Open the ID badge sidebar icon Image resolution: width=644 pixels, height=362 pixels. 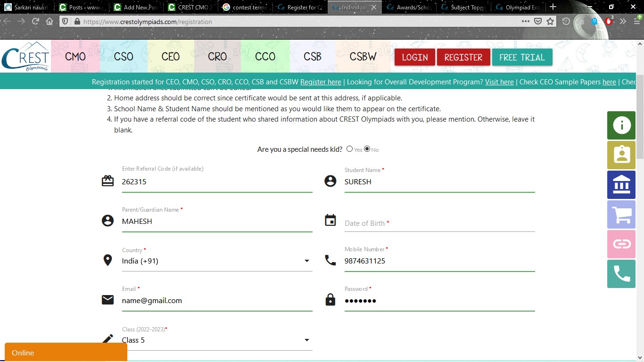point(621,155)
